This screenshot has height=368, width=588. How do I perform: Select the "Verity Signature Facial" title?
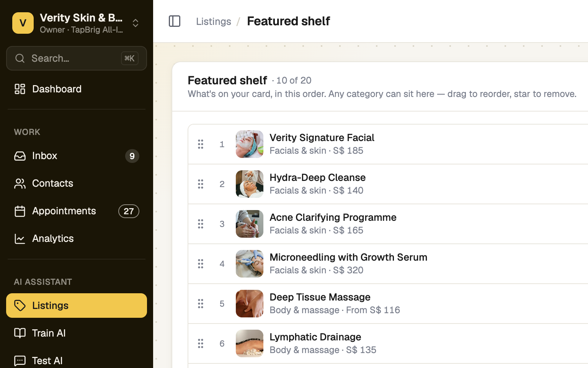[322, 138]
